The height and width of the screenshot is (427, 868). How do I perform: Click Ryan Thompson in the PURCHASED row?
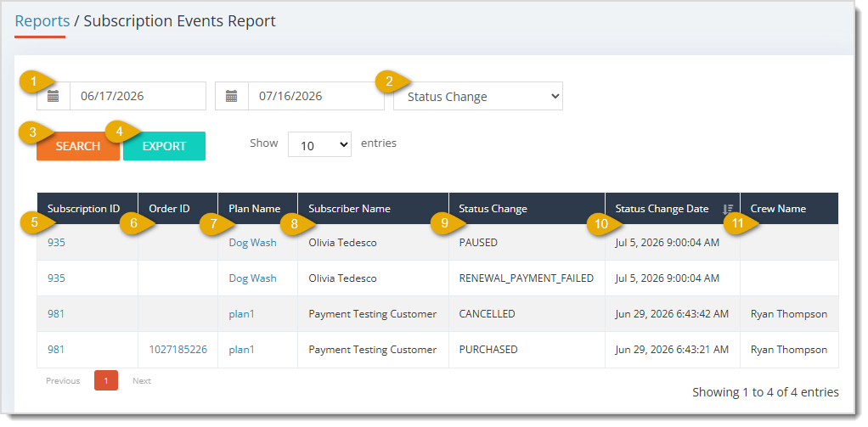tap(789, 350)
